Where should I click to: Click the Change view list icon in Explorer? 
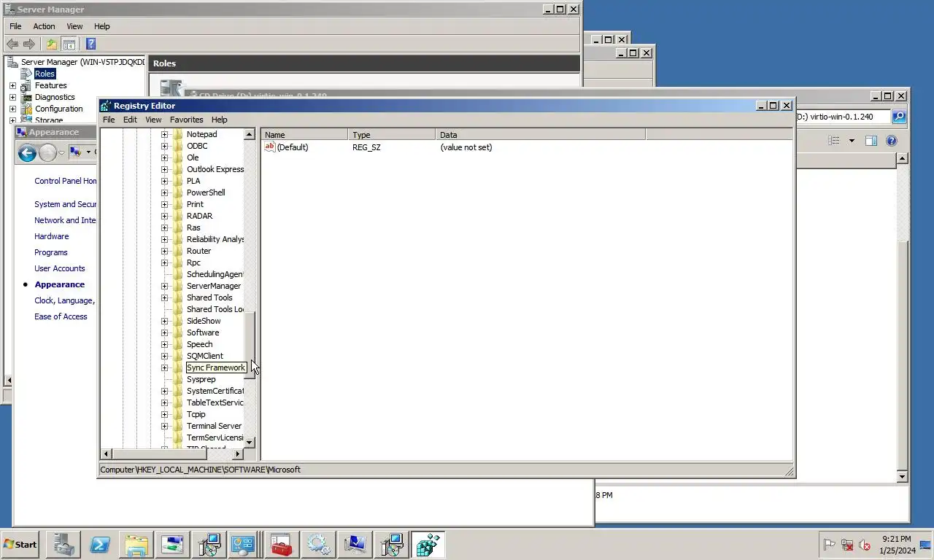[834, 141]
